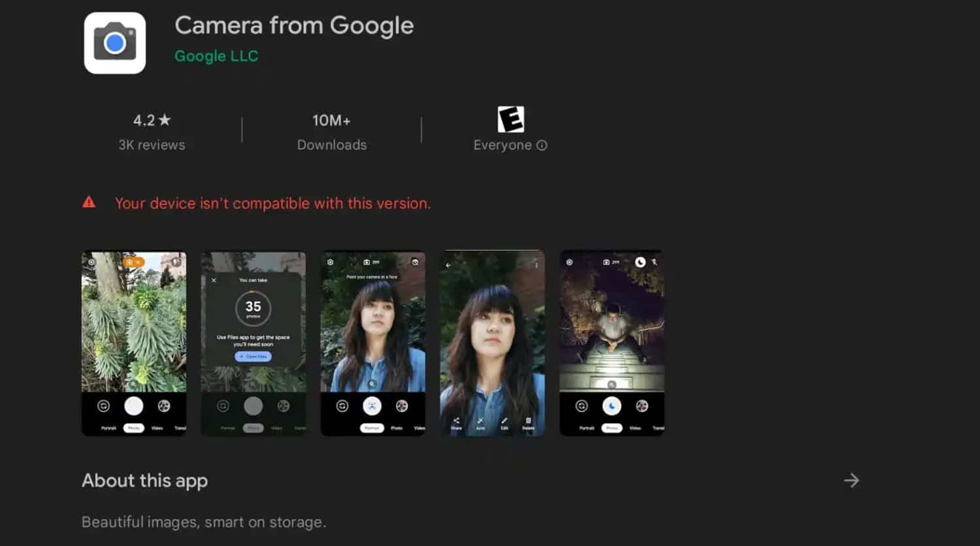Image resolution: width=980 pixels, height=546 pixels.
Task: Select the Video mode tab in the first screenshot
Action: pos(157,428)
